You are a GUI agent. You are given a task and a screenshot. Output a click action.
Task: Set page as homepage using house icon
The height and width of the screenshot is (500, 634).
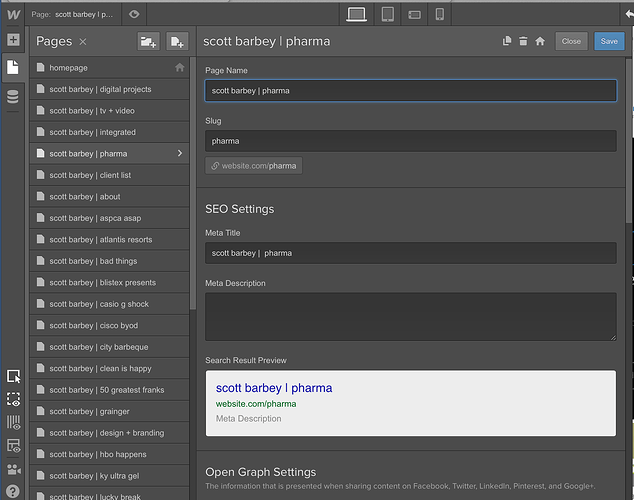[x=540, y=41]
